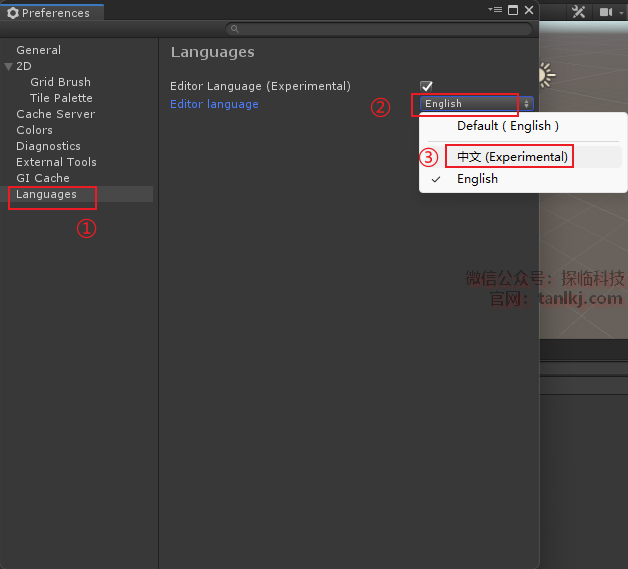Choose 中文 (Experimental) language
The height and width of the screenshot is (569, 628).
click(512, 157)
